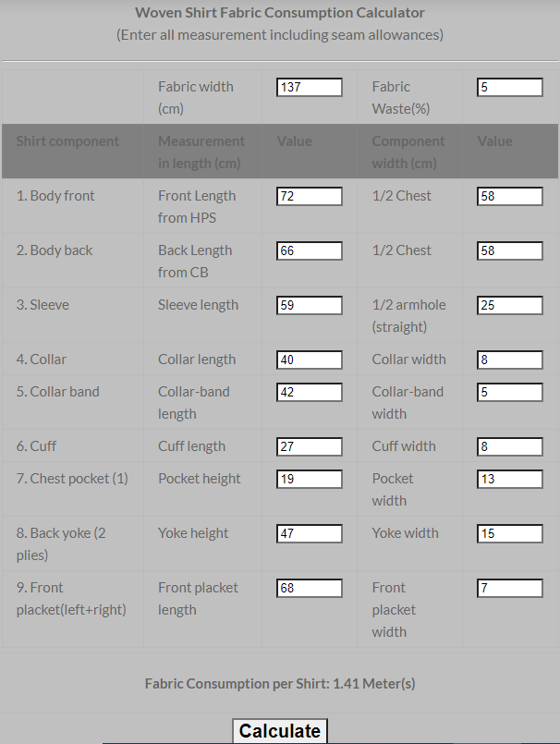Click the Cuff length input box
Image resolution: width=560 pixels, height=744 pixels.
coord(310,447)
